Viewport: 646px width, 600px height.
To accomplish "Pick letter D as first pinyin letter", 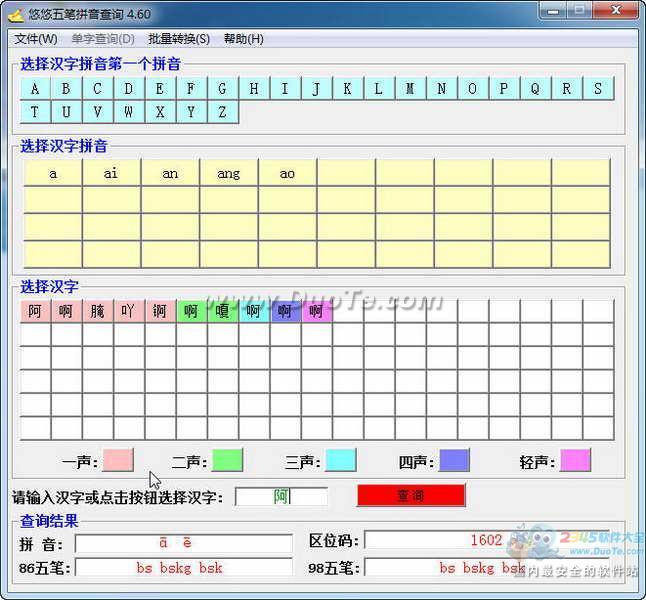I will [x=129, y=88].
